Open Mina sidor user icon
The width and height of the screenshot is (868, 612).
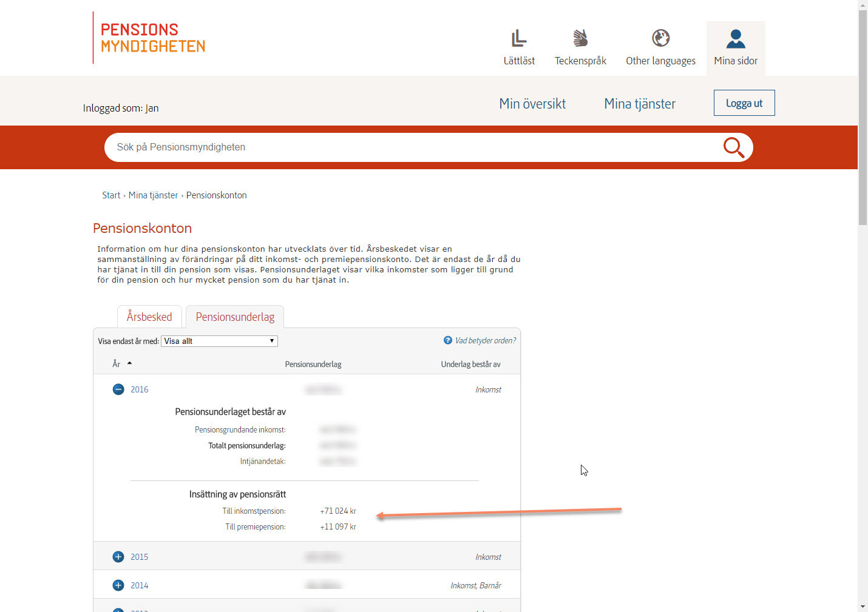(x=735, y=39)
